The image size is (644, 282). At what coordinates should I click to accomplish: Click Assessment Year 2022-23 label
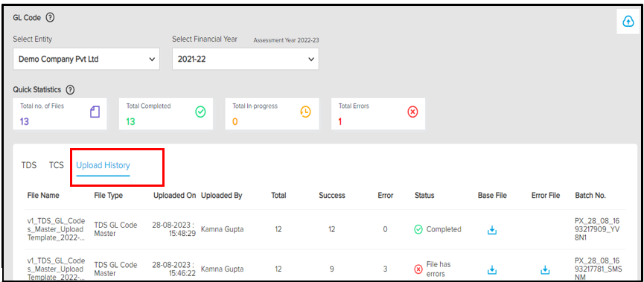(x=287, y=40)
